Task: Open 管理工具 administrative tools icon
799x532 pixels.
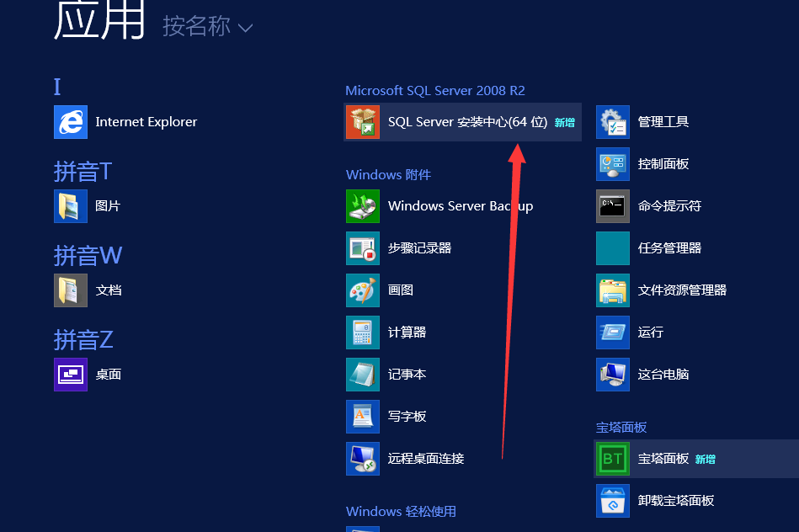Action: tap(613, 122)
